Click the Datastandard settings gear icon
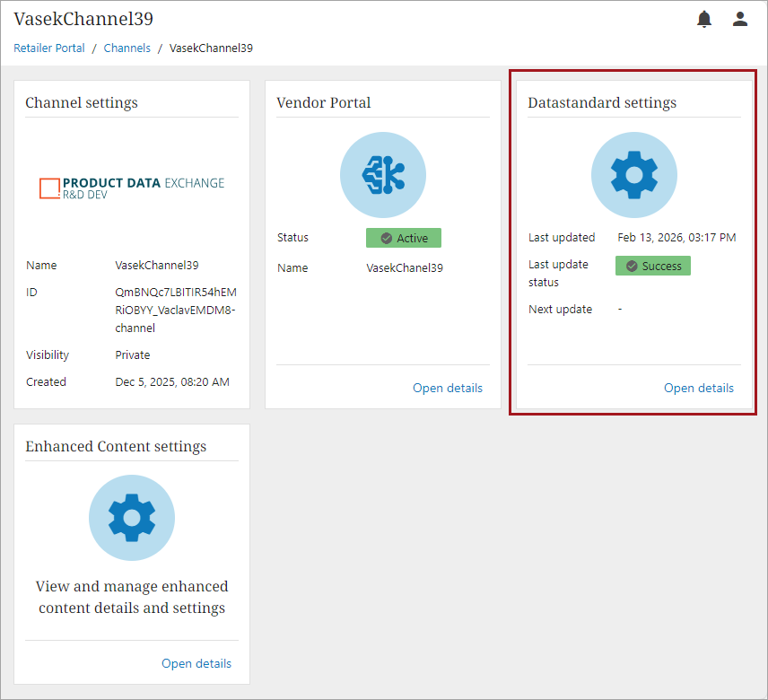768x700 pixels. 634,175
